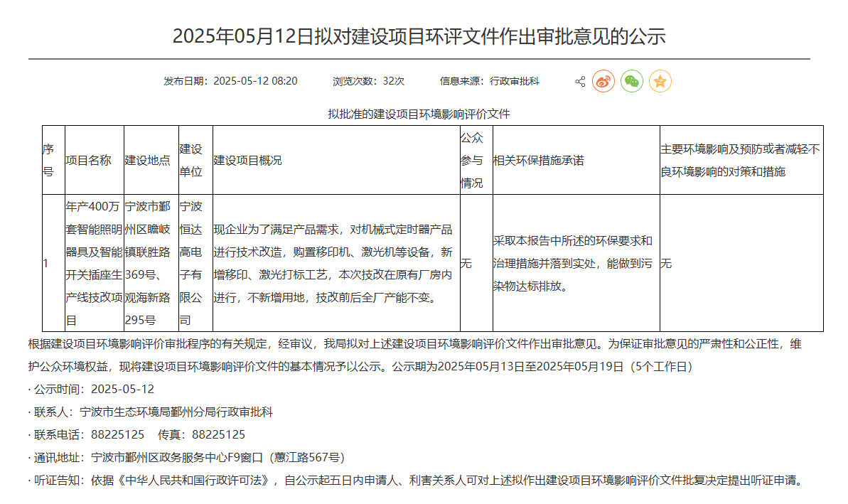Click the '无' cell under 主要环境影响 column

click(741, 263)
